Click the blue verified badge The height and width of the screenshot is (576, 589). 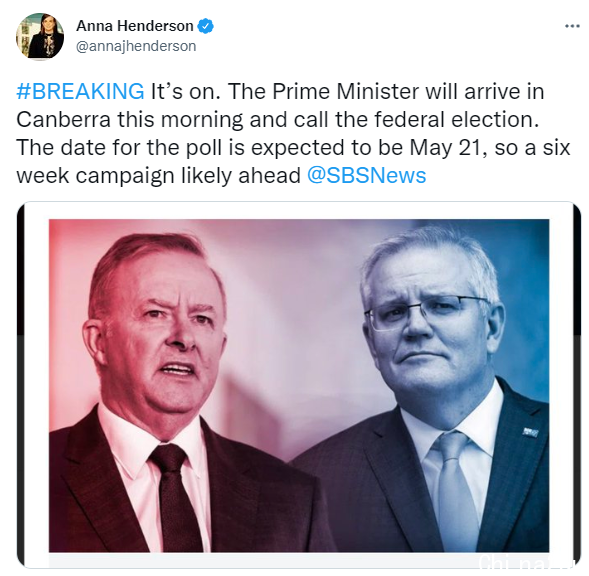205,26
